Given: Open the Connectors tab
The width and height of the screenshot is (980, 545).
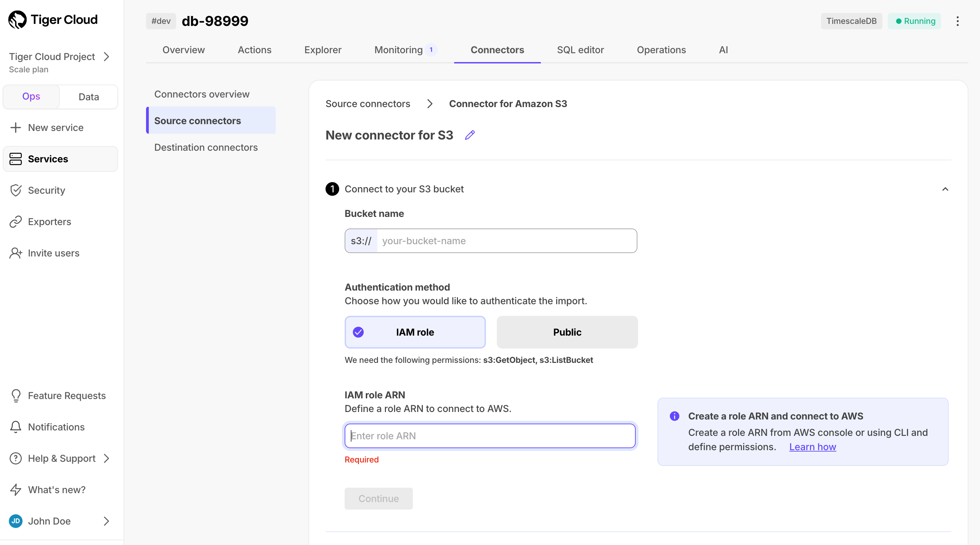Looking at the screenshot, I should pyautogui.click(x=497, y=50).
